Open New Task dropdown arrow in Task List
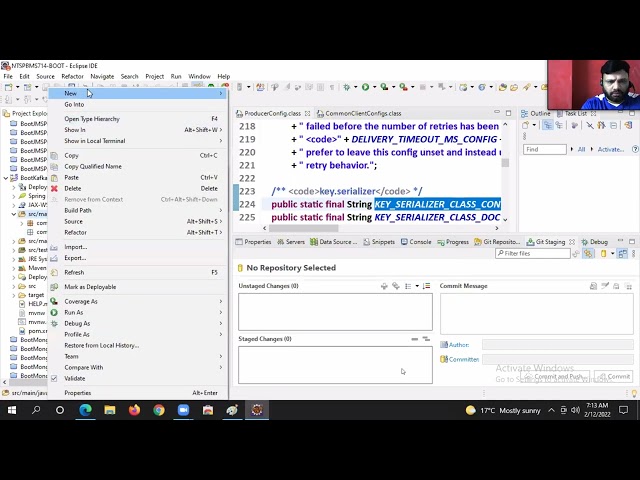This screenshot has width=640, height=480. pos(535,125)
